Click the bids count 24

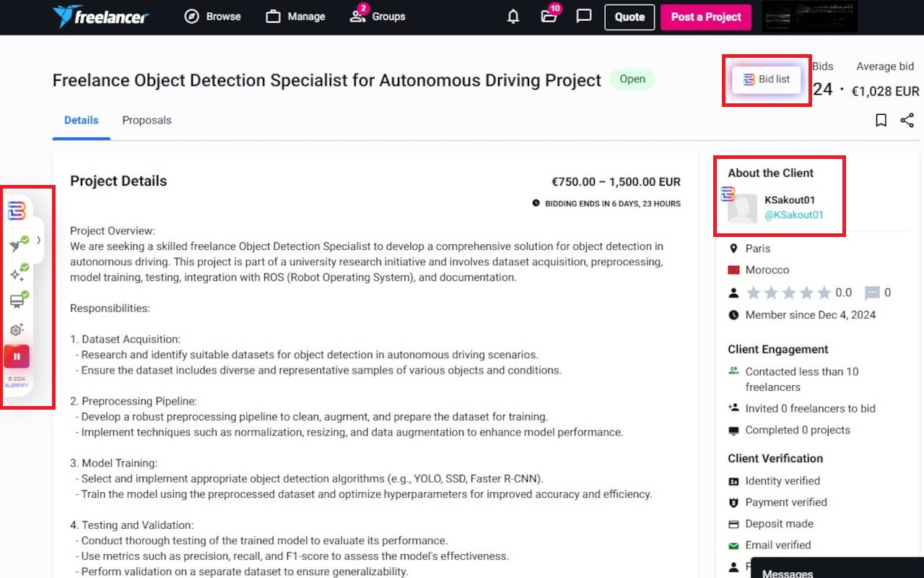(823, 90)
